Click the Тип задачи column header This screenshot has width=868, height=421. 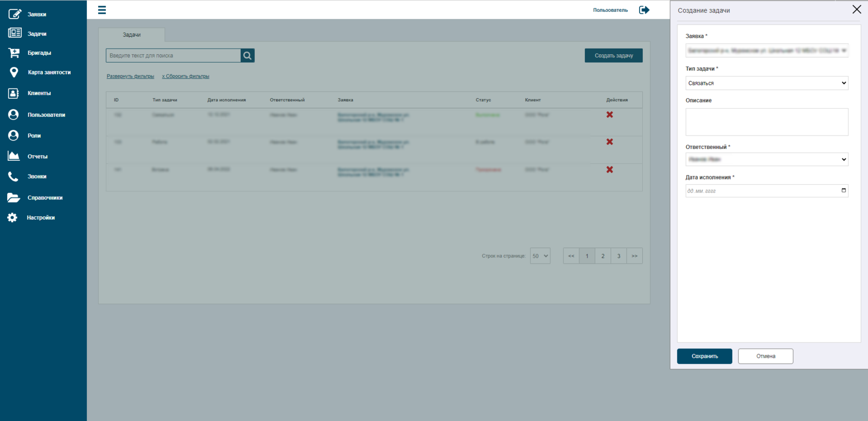pos(165,100)
